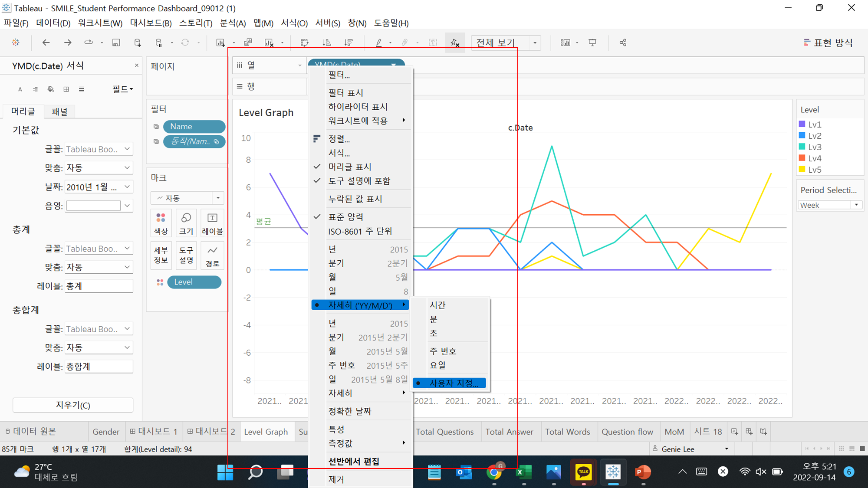The width and height of the screenshot is (868, 488).
Task: Open the lines formatting icon in format pane
Action: pyautogui.click(x=82, y=89)
